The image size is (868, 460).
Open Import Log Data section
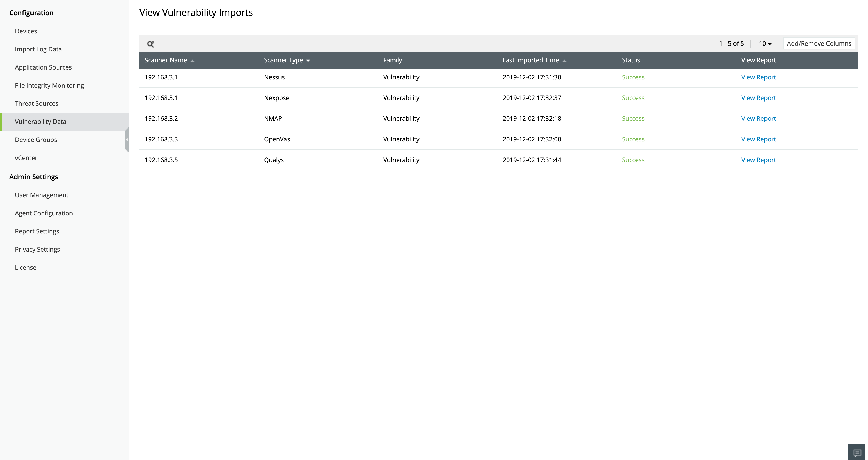[x=38, y=49]
